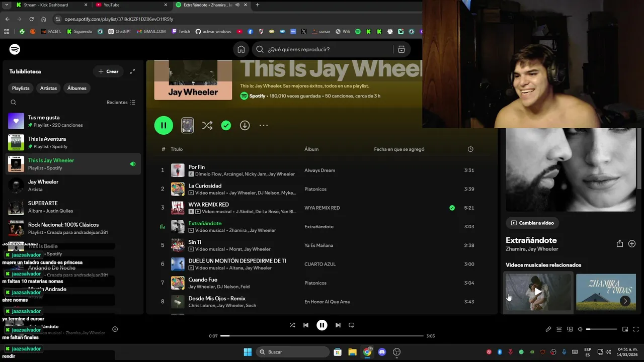Skip to previous track

coord(306,325)
